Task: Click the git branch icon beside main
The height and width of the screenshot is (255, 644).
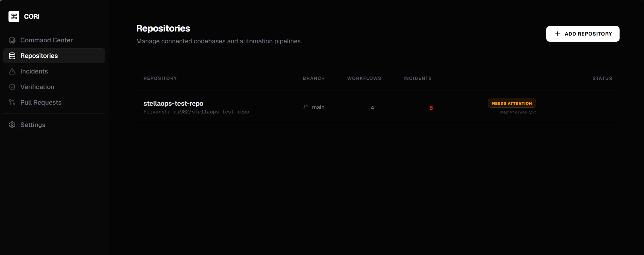Action: pos(306,107)
